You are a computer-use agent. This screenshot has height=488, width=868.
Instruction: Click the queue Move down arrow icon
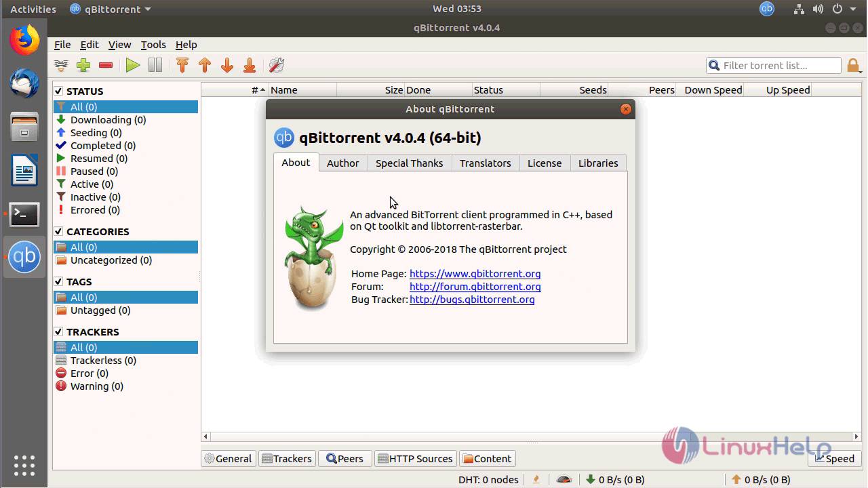(227, 66)
